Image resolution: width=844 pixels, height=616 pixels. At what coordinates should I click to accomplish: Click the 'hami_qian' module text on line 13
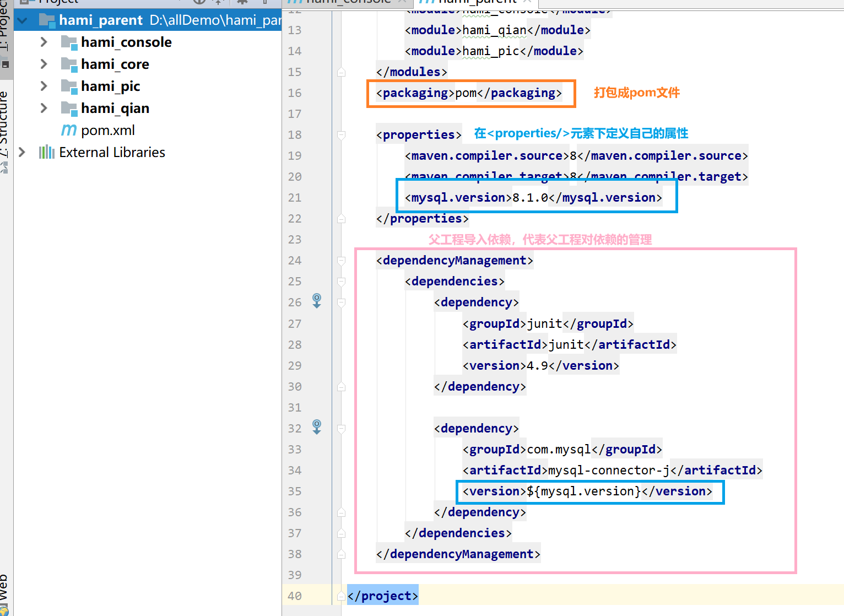click(x=495, y=30)
